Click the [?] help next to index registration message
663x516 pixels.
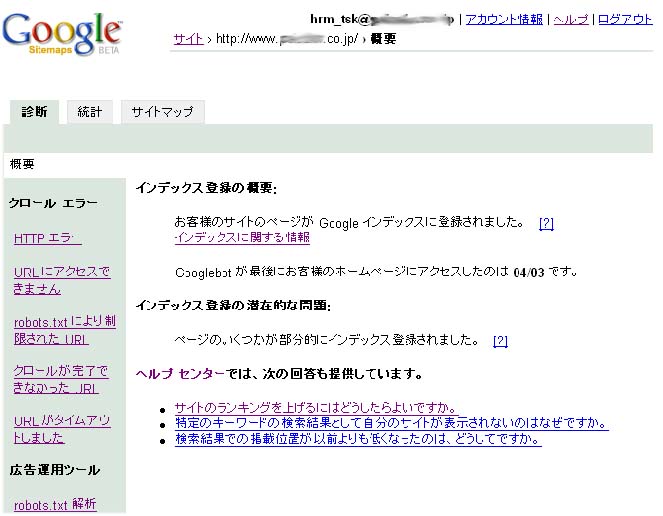point(546,223)
